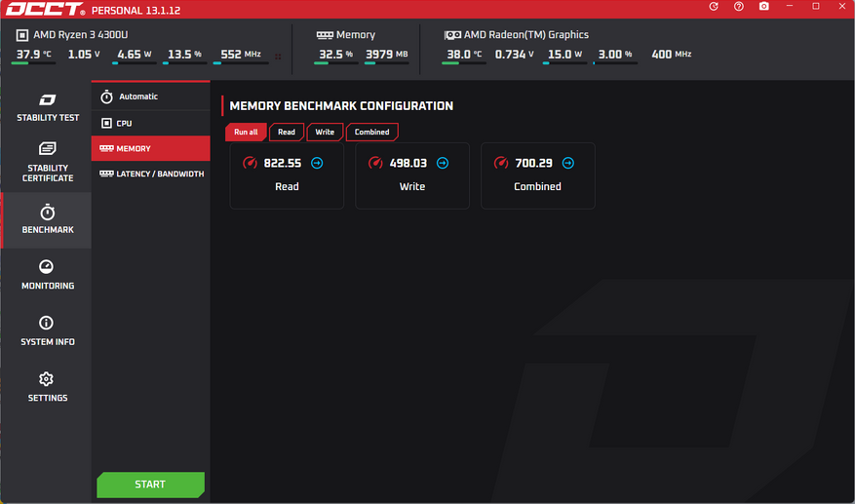Click the GPU usage 3.00 % reading
Viewport: 855px width, 504px height.
click(x=615, y=54)
